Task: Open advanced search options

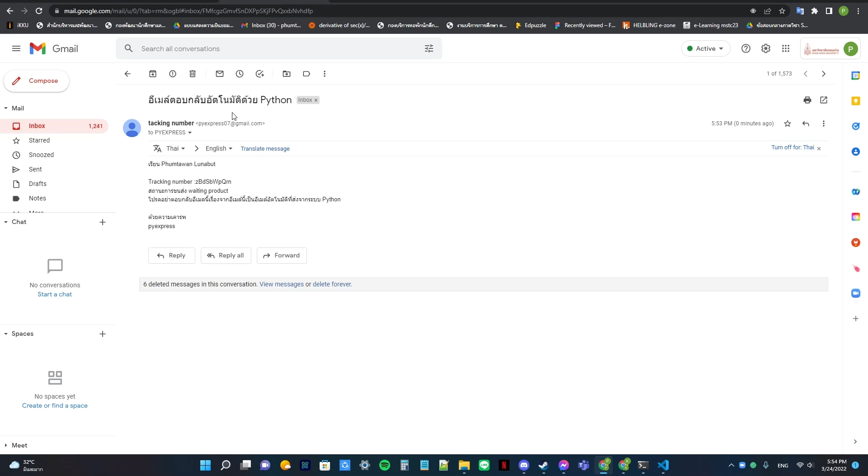Action: (x=429, y=48)
